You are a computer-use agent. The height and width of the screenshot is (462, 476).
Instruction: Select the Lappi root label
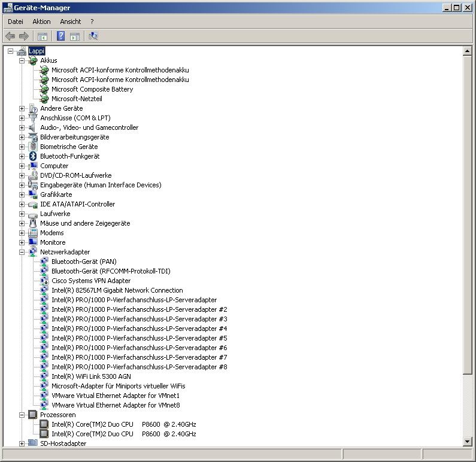[37, 51]
